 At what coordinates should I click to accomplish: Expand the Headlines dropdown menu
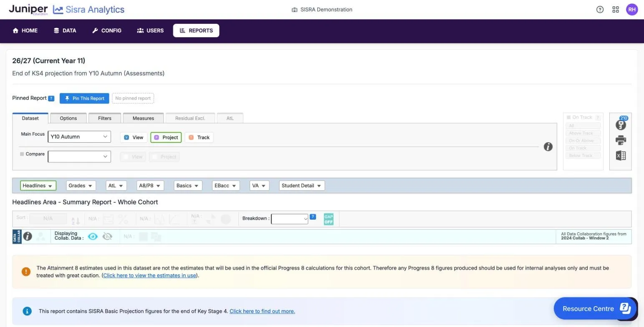point(38,186)
